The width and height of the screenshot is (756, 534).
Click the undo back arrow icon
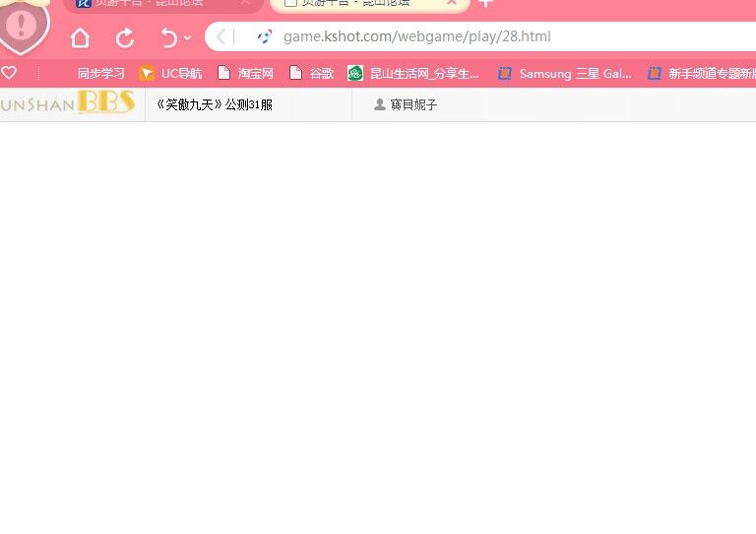click(x=168, y=37)
